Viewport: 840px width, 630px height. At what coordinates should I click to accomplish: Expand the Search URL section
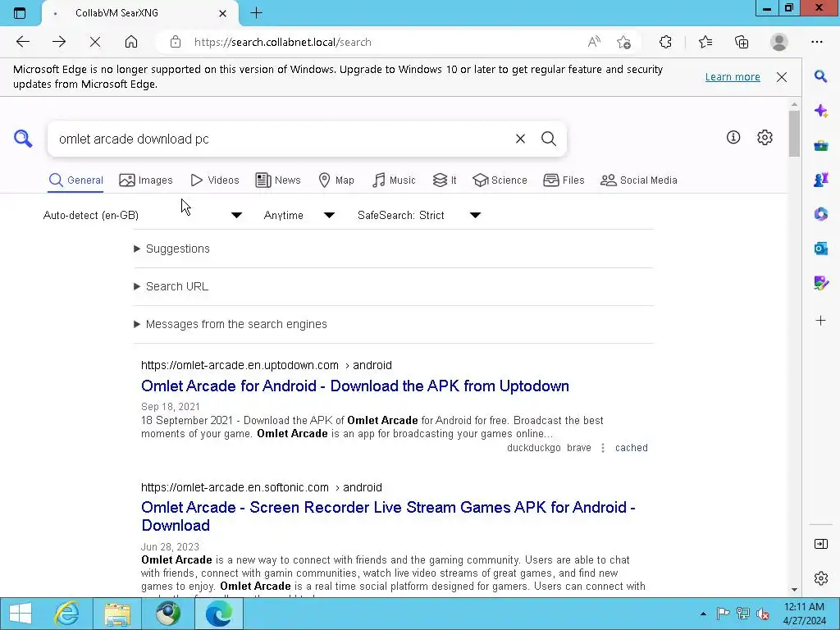tap(171, 286)
